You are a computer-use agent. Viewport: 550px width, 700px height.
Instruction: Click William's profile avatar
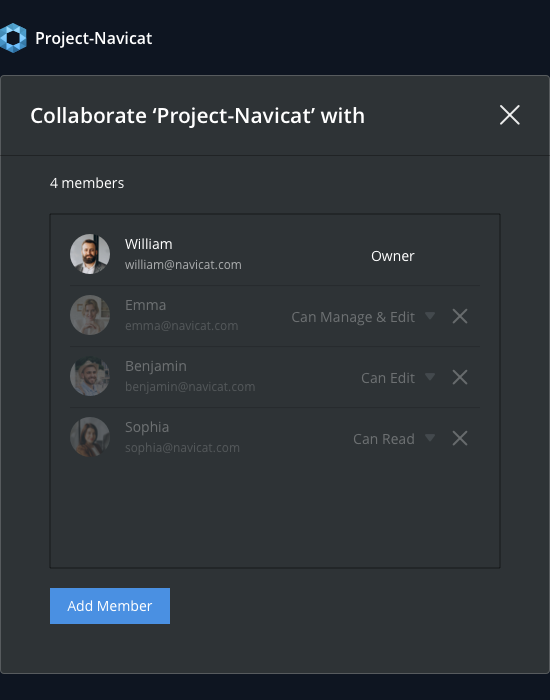90,254
